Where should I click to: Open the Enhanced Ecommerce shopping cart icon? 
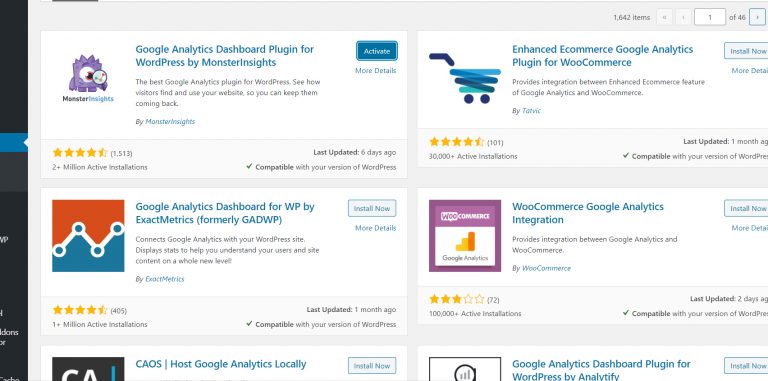point(465,78)
